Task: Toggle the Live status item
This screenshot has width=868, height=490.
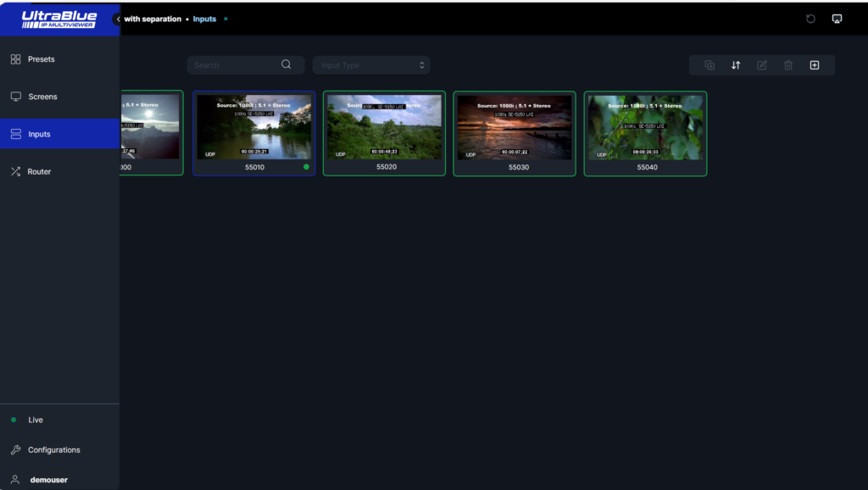Action: point(59,420)
